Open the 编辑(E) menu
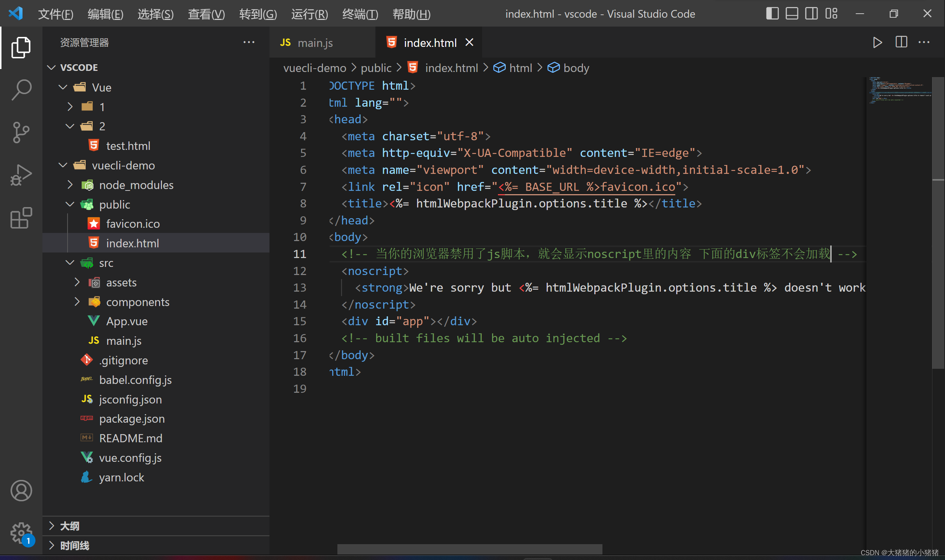Screen dimensions: 945x560 tap(106, 14)
